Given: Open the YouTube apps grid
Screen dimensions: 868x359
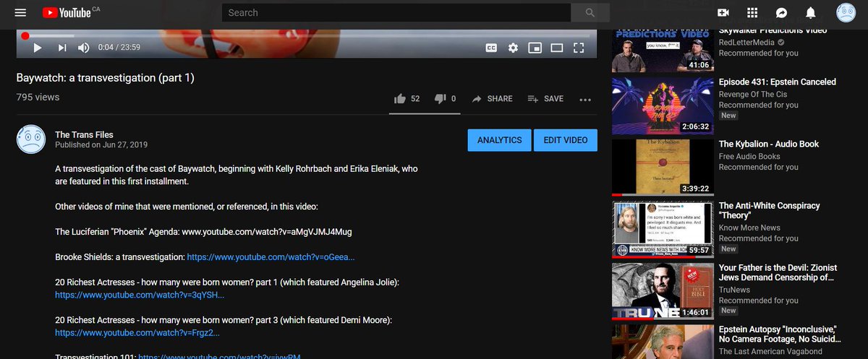Looking at the screenshot, I should 752,12.
